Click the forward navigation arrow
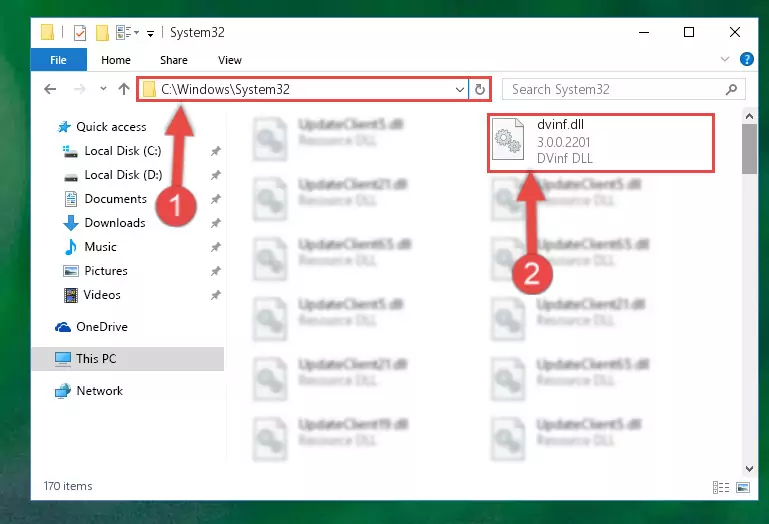Screen dimensions: 769x524 79,89
